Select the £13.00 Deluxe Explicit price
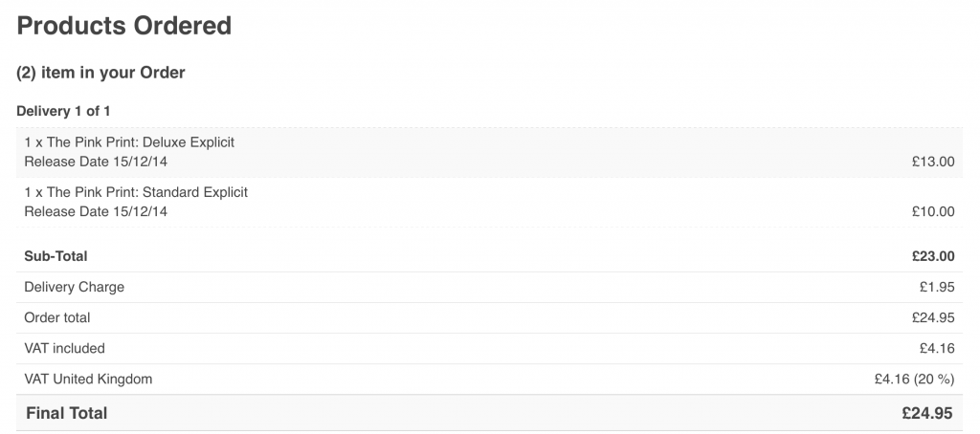This screenshot has height=434, width=980. [x=933, y=162]
